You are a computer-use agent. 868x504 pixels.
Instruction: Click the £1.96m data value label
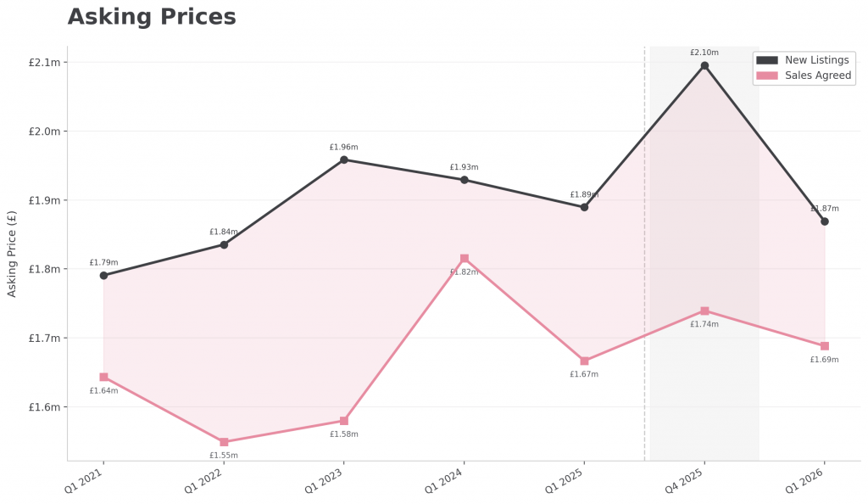344,148
